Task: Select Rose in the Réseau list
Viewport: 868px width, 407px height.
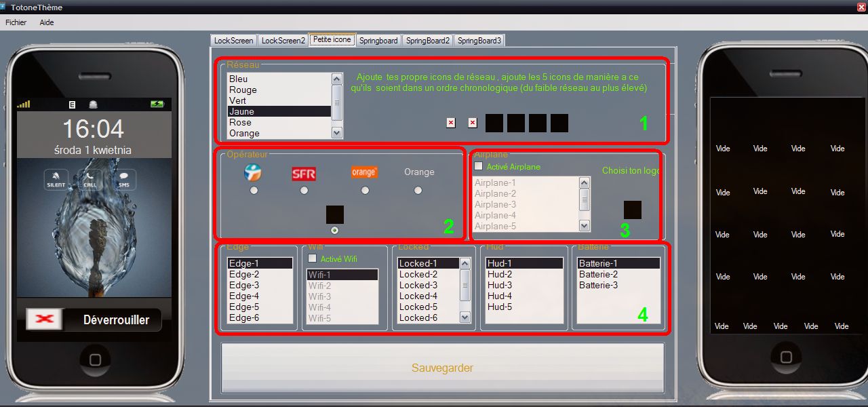Action: pyautogui.click(x=279, y=122)
